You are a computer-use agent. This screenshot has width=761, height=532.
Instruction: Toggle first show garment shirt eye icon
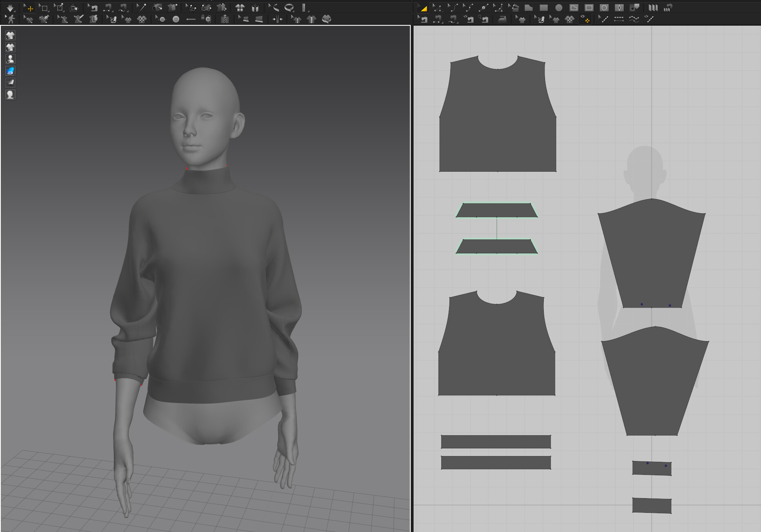click(x=10, y=35)
